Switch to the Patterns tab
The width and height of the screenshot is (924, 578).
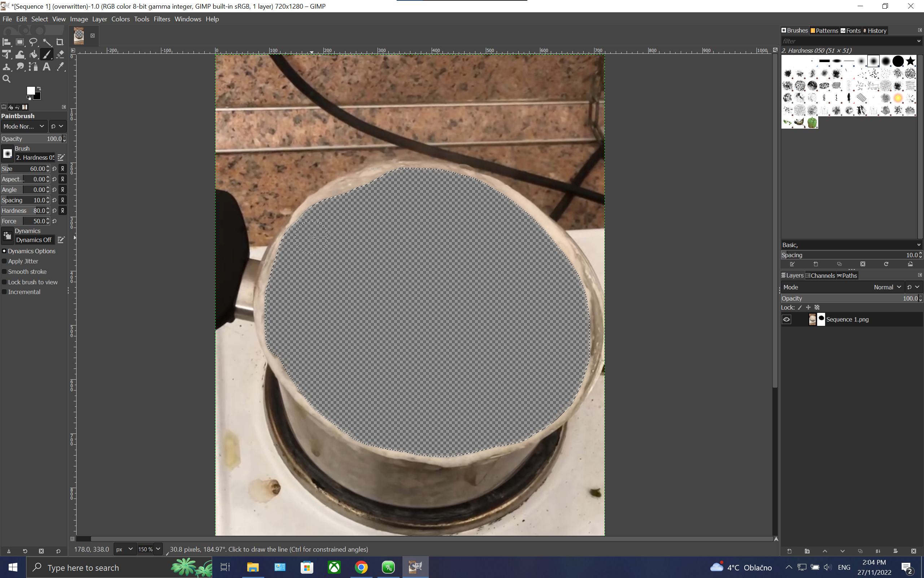[824, 31]
